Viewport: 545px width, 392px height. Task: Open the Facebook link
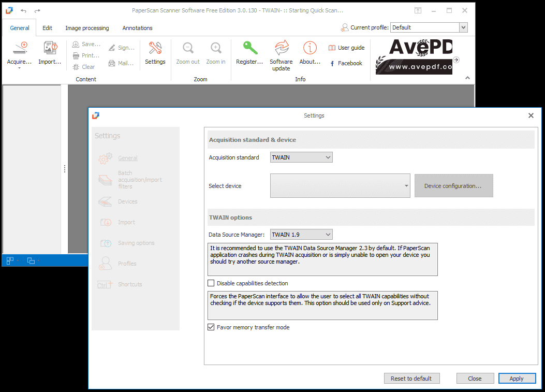tap(346, 63)
